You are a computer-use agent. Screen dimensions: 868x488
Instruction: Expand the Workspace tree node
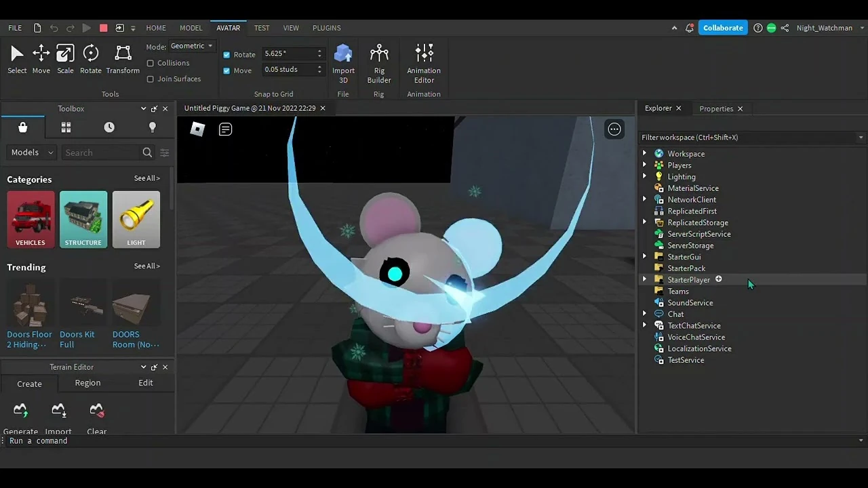[644, 154]
